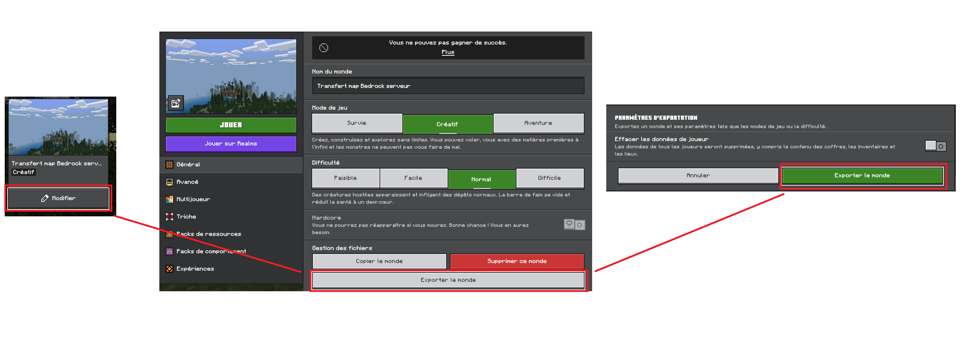Click the Plus link
980x356 pixels.
click(x=448, y=52)
